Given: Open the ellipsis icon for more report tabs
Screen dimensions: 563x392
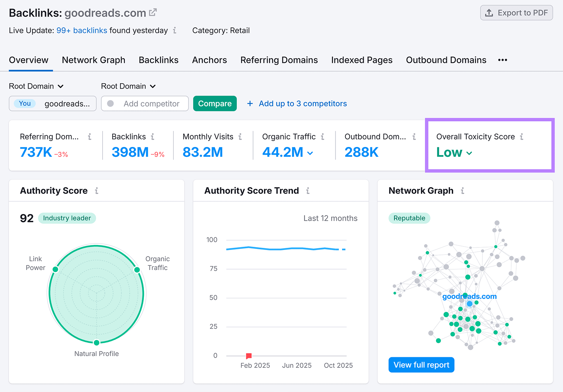Looking at the screenshot, I should pyautogui.click(x=502, y=60).
